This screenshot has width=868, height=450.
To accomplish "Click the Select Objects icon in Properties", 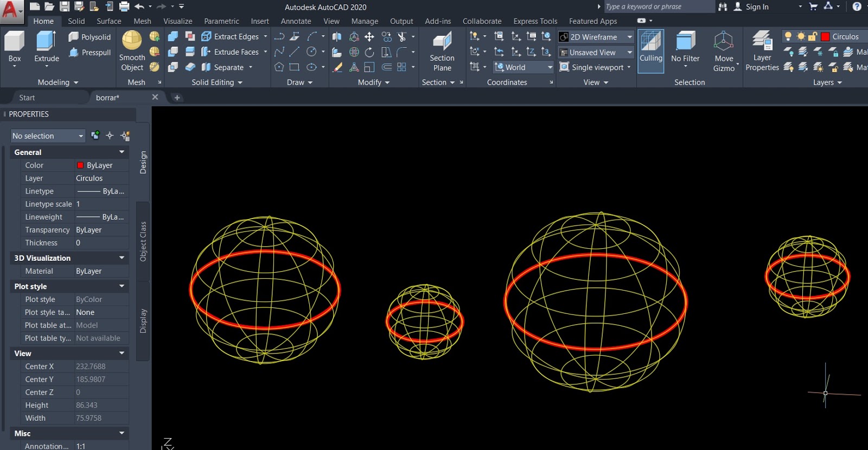I will (x=110, y=136).
